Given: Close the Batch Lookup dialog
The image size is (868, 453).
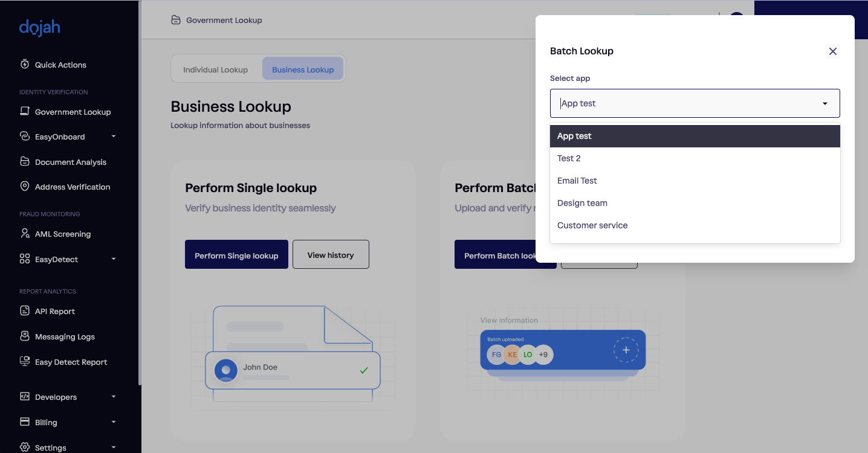Looking at the screenshot, I should 832,51.
